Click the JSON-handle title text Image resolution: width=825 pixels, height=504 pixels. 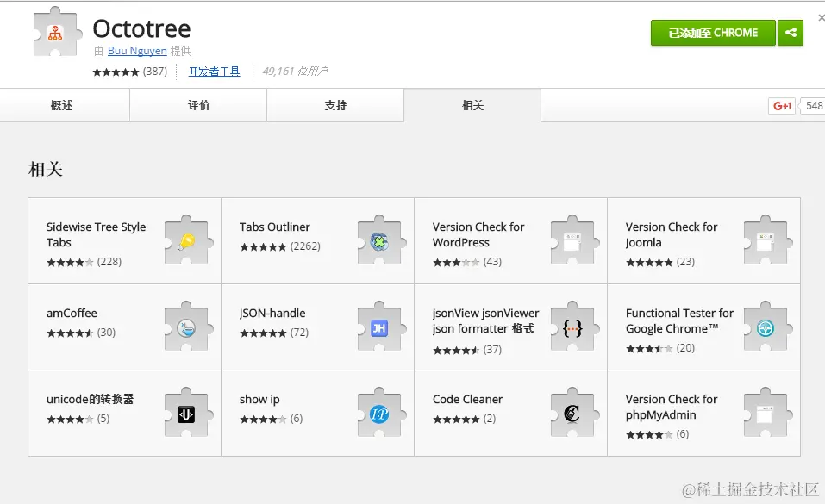pyautogui.click(x=272, y=313)
